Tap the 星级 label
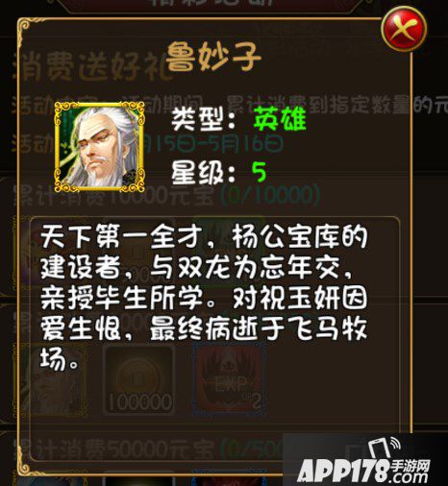The image size is (448, 486). 204,172
